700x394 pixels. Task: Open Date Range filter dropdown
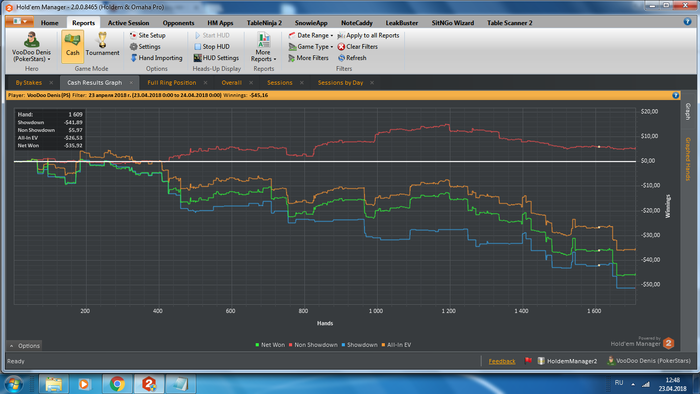tap(311, 35)
